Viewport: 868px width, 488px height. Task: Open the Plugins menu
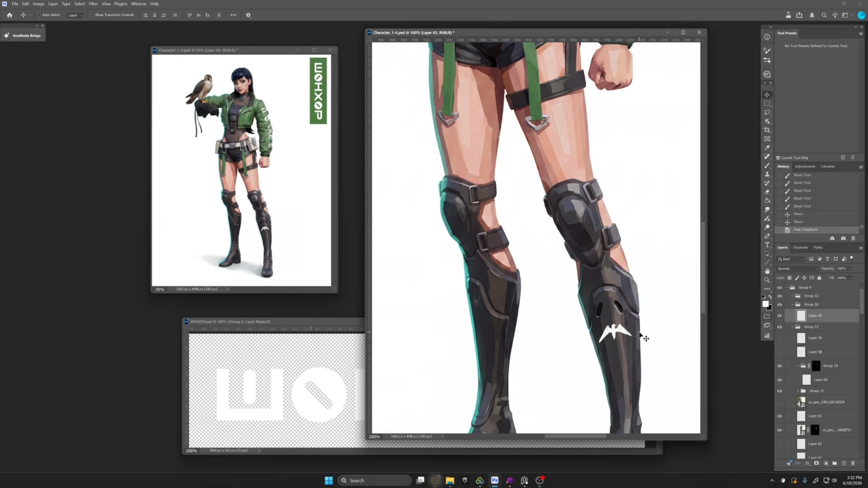coord(120,4)
